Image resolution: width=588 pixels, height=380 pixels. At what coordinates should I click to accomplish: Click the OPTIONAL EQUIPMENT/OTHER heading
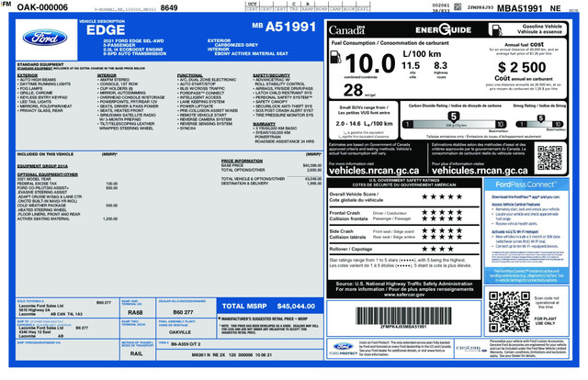pyautogui.click(x=48, y=174)
